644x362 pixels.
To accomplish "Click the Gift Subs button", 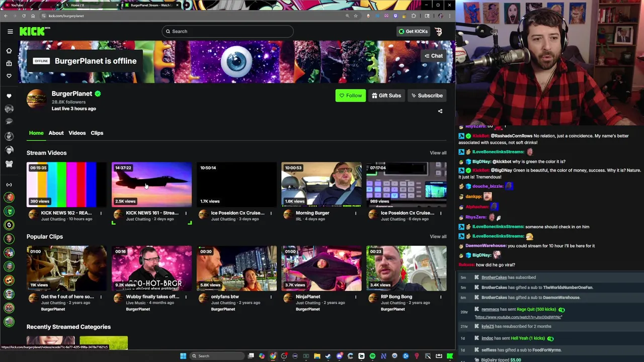I will (x=386, y=96).
